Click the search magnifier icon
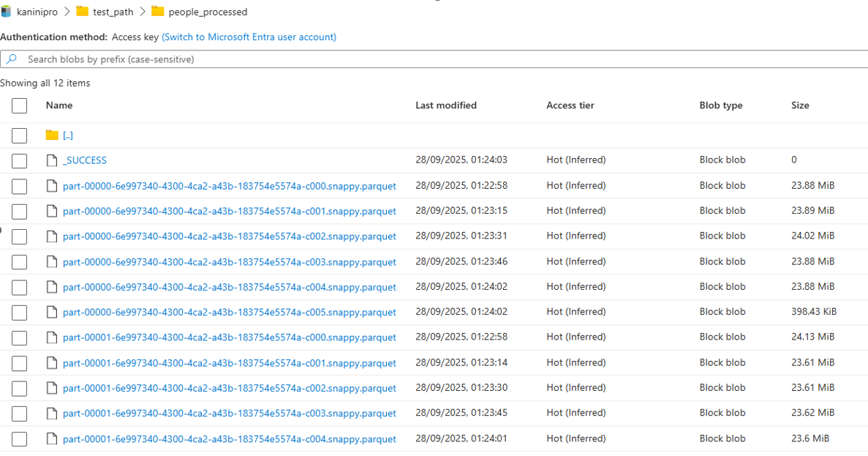868x456 pixels. (x=12, y=59)
